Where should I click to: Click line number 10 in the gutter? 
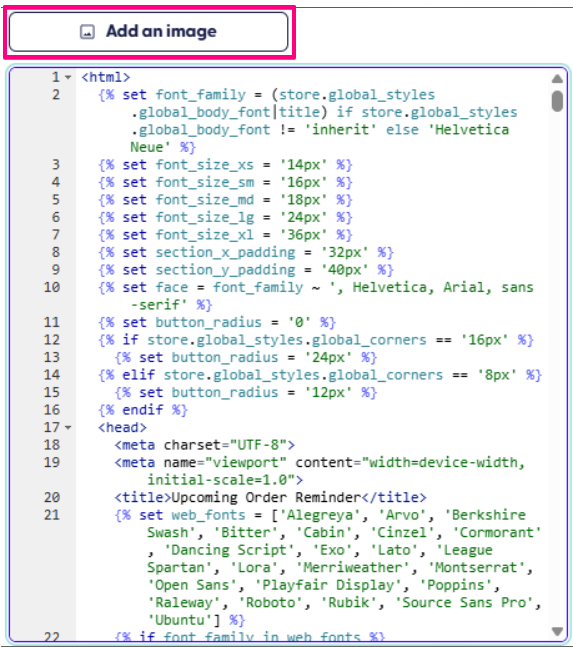click(x=52, y=287)
